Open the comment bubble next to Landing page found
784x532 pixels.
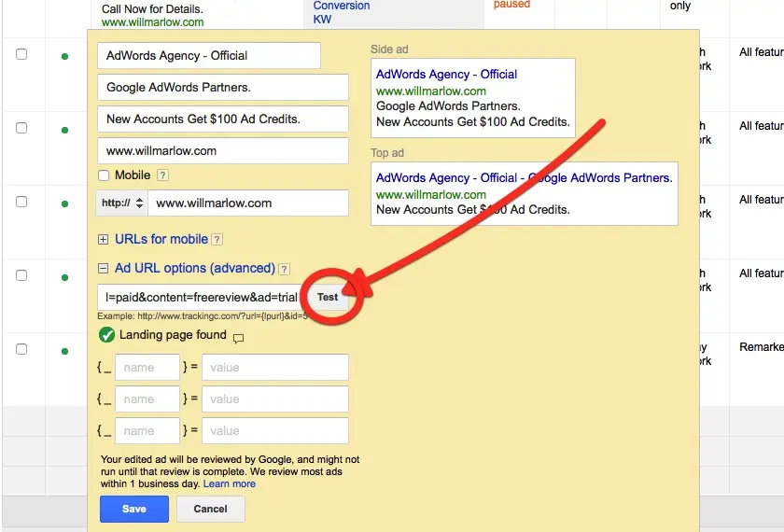coord(239,339)
